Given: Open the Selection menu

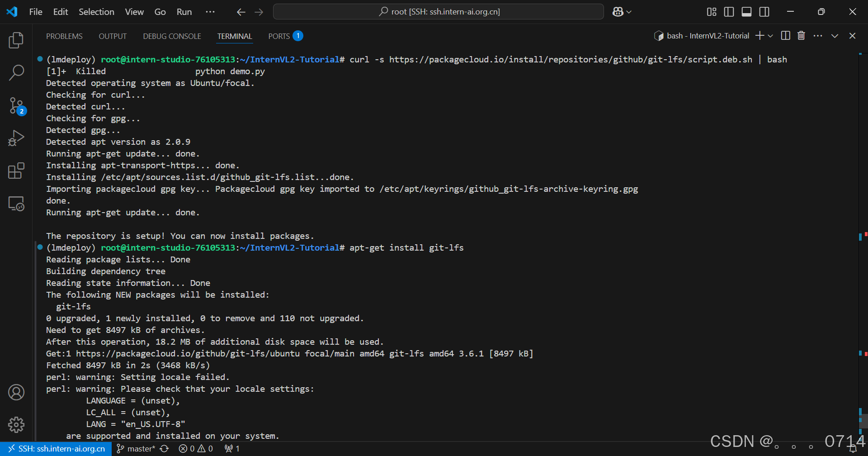Looking at the screenshot, I should (96, 12).
